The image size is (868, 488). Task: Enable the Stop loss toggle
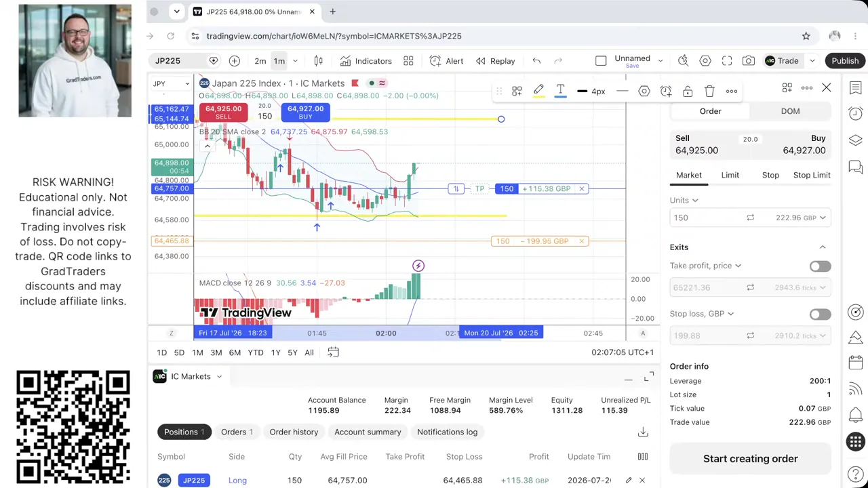[820, 314]
